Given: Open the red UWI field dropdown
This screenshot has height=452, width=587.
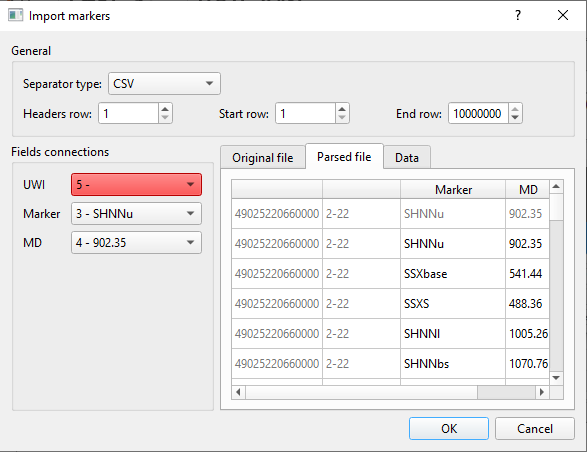Looking at the screenshot, I should point(136,184).
